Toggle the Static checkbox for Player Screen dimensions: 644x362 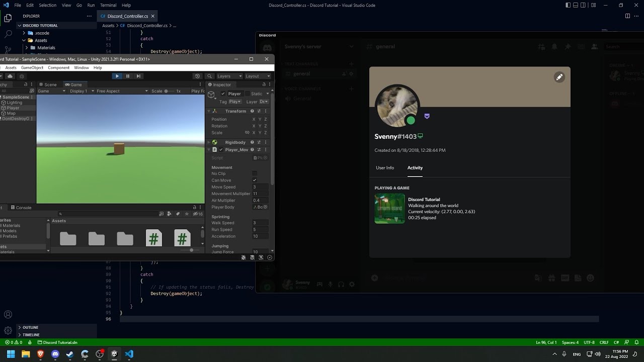247,94
